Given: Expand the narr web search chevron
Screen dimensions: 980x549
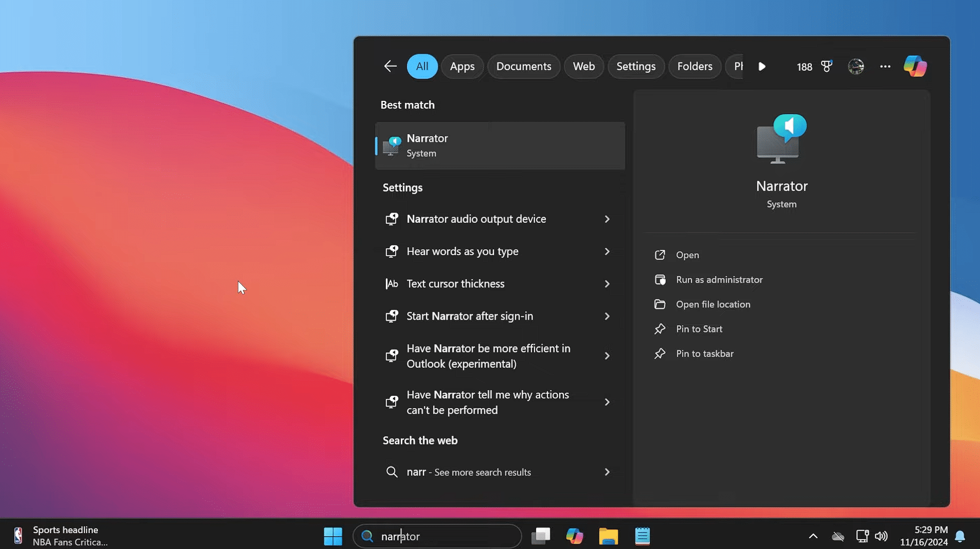Looking at the screenshot, I should coord(607,472).
